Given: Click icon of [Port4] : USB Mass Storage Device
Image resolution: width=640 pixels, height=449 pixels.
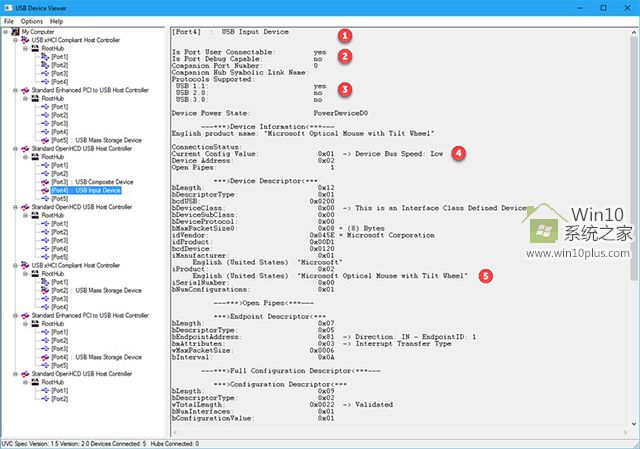Looking at the screenshot, I should tap(45, 357).
